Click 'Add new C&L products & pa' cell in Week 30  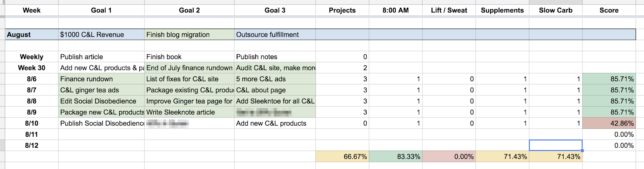coord(101,68)
